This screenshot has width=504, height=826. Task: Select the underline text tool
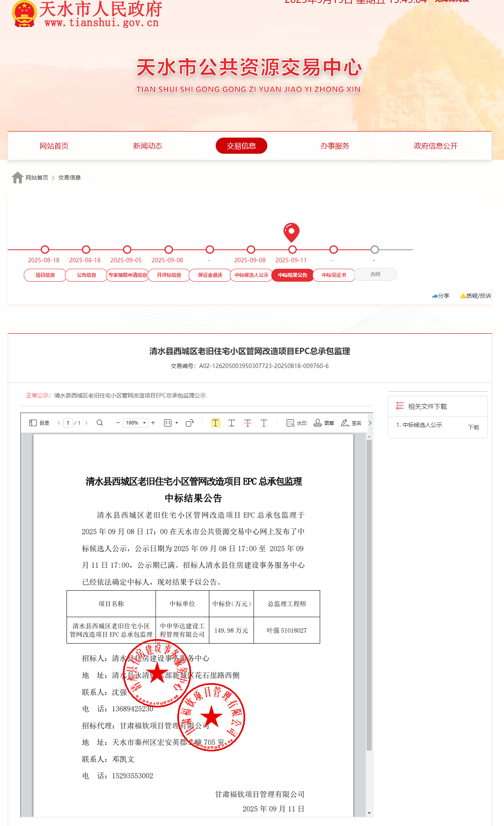pos(231,423)
